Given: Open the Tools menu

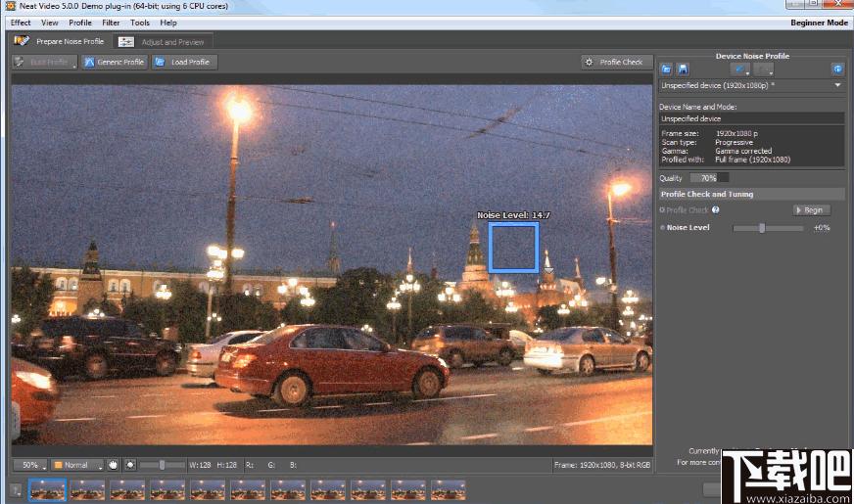Looking at the screenshot, I should coord(140,23).
